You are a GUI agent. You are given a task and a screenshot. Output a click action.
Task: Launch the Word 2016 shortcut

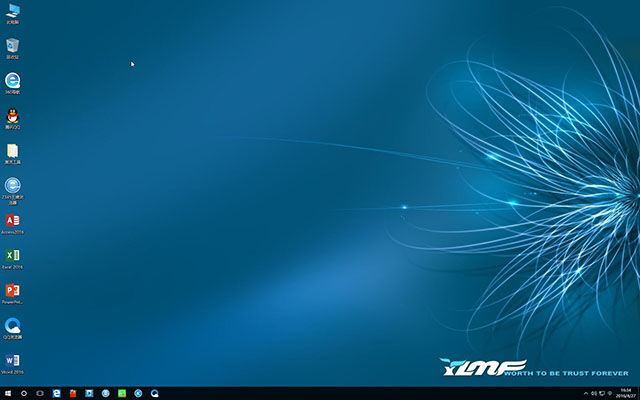(13, 360)
